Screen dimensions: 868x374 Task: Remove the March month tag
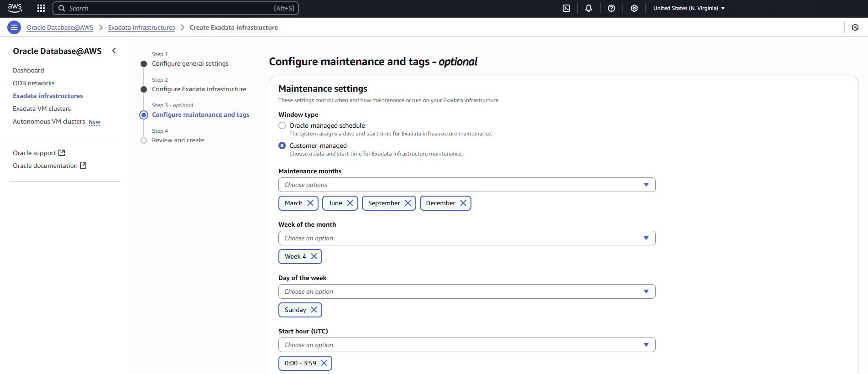click(x=310, y=203)
